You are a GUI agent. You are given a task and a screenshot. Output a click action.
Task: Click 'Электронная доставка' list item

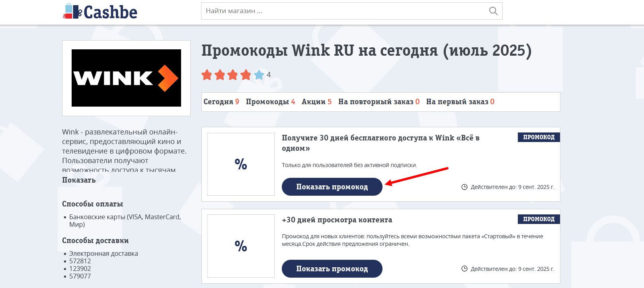coord(103,253)
